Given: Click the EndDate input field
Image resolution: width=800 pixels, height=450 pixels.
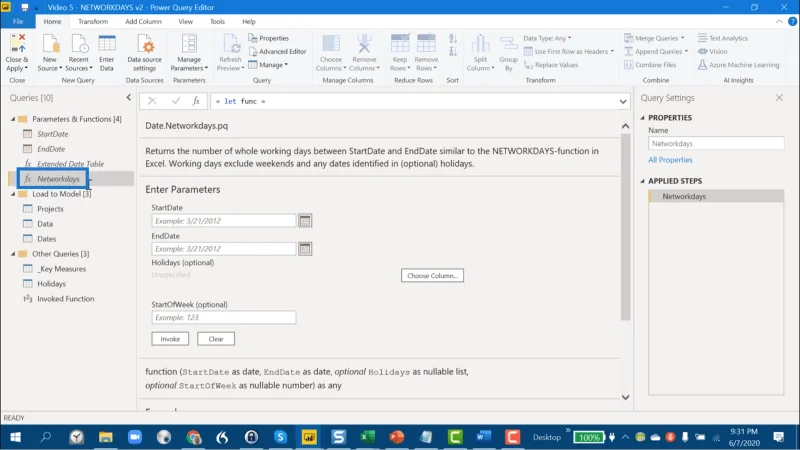Looking at the screenshot, I should pos(223,249).
